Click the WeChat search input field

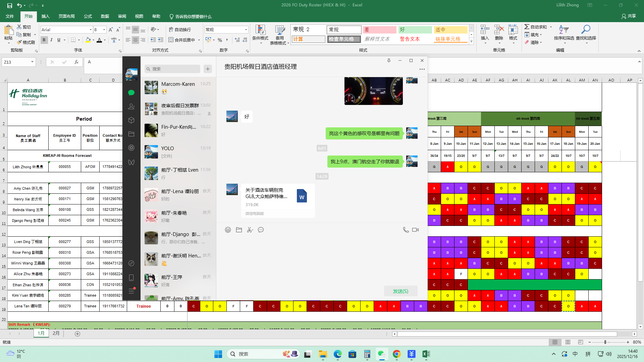click(174, 69)
